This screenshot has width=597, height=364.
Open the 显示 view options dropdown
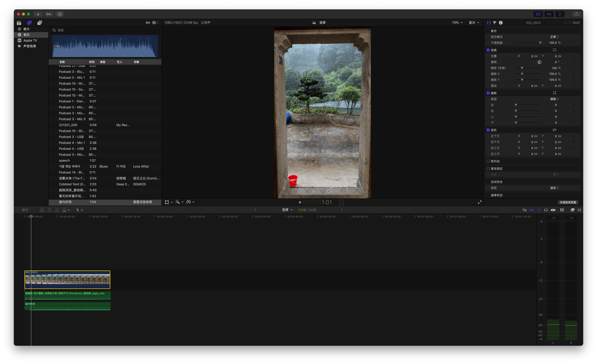click(x=474, y=23)
